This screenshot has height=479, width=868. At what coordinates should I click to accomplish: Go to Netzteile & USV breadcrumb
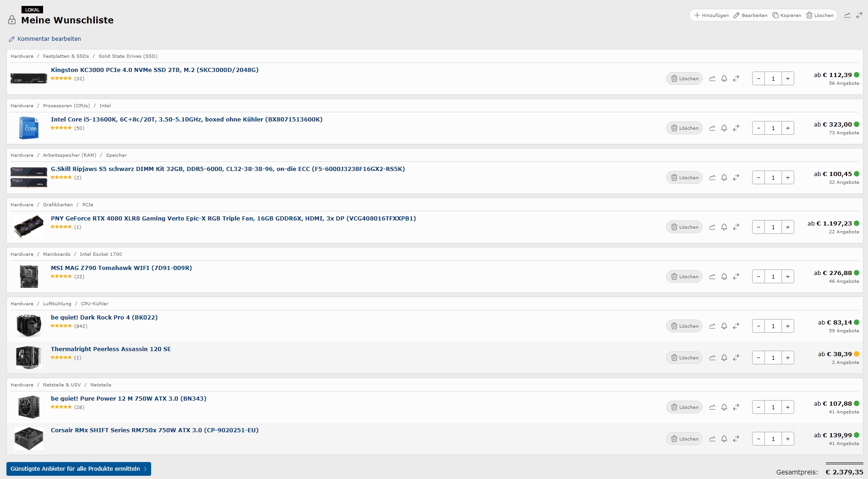[x=62, y=385]
